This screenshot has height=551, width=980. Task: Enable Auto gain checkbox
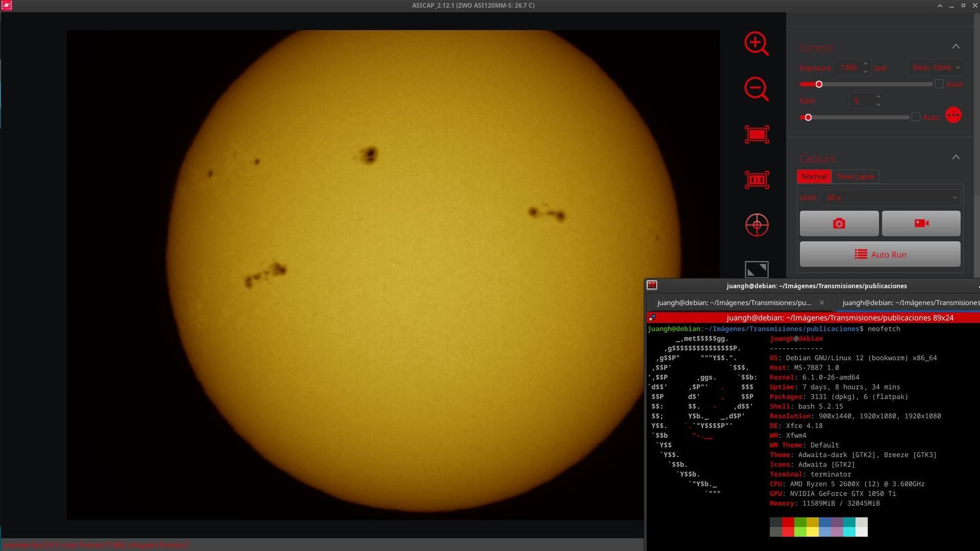[916, 117]
